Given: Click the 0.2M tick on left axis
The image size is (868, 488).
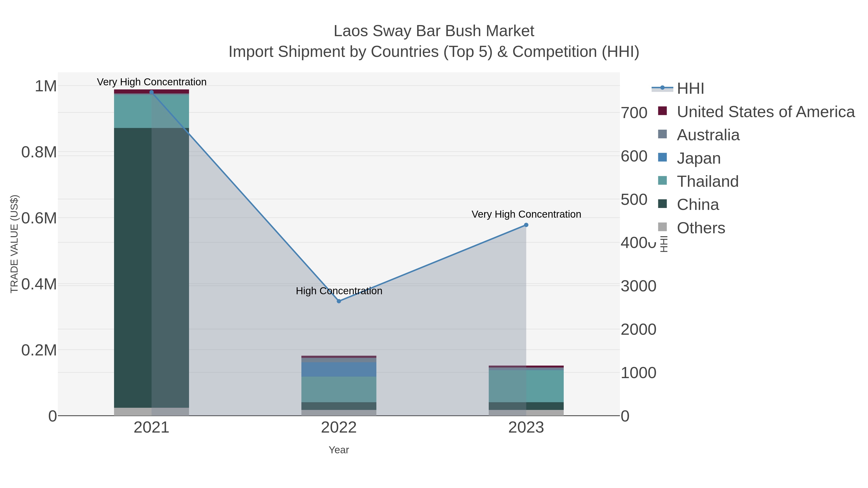Looking at the screenshot, I should [x=39, y=350].
